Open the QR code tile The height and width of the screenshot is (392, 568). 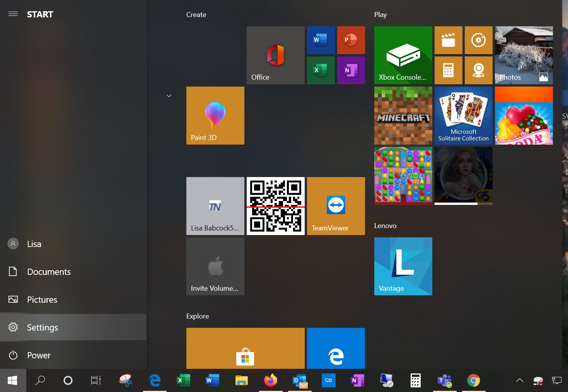point(275,206)
